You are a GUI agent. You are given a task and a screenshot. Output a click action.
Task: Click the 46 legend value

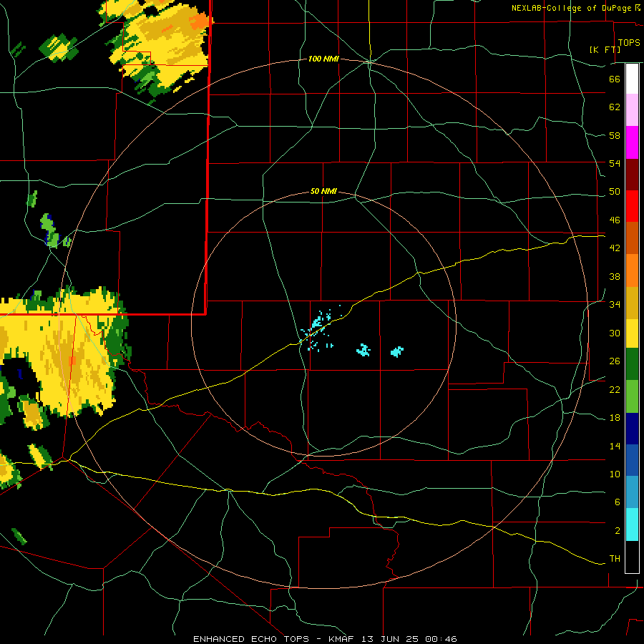tap(615, 220)
